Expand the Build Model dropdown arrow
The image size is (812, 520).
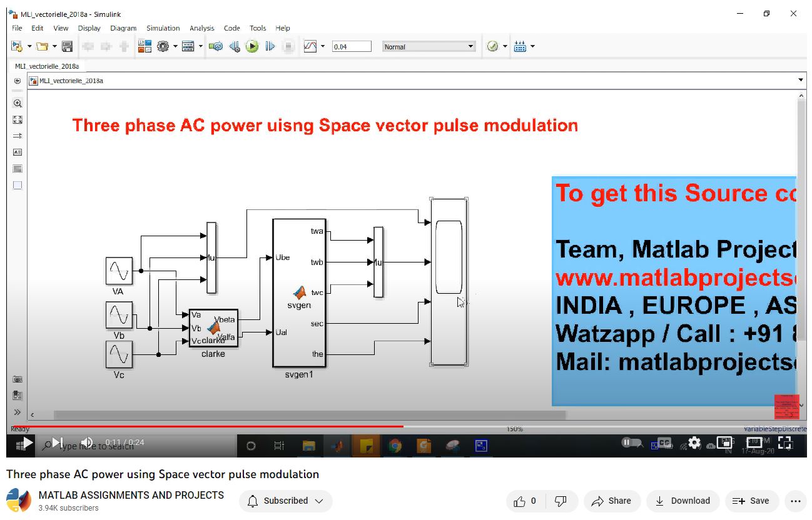532,46
